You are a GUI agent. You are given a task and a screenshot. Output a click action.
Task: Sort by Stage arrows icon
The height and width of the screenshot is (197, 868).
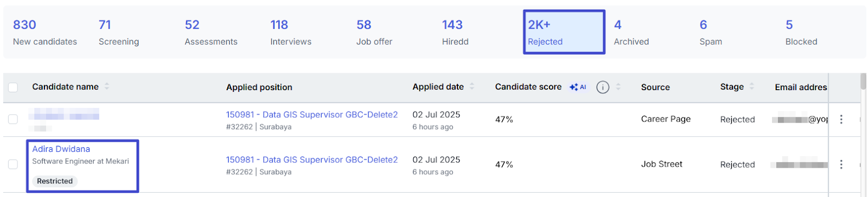pos(752,86)
